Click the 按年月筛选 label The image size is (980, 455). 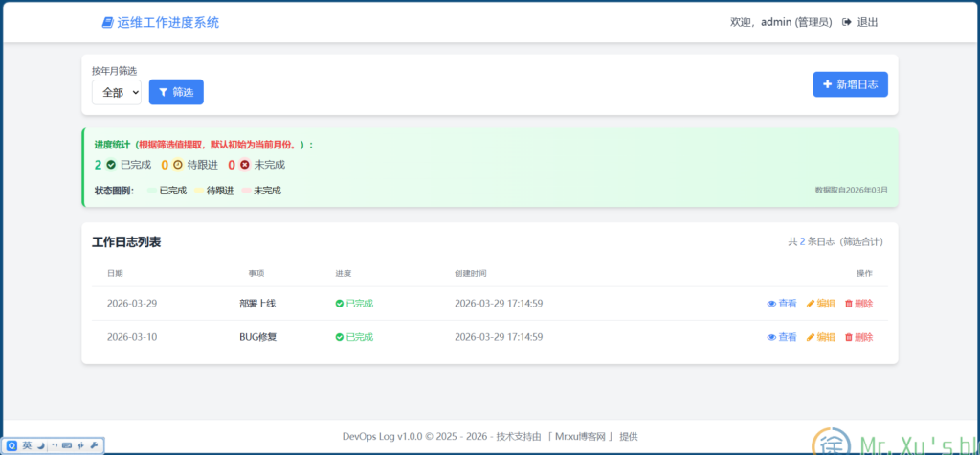pyautogui.click(x=115, y=71)
